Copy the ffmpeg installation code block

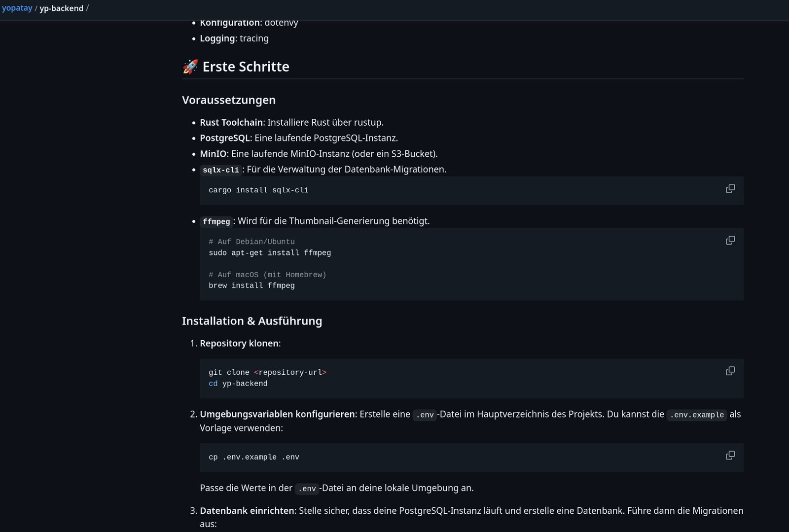pyautogui.click(x=730, y=241)
